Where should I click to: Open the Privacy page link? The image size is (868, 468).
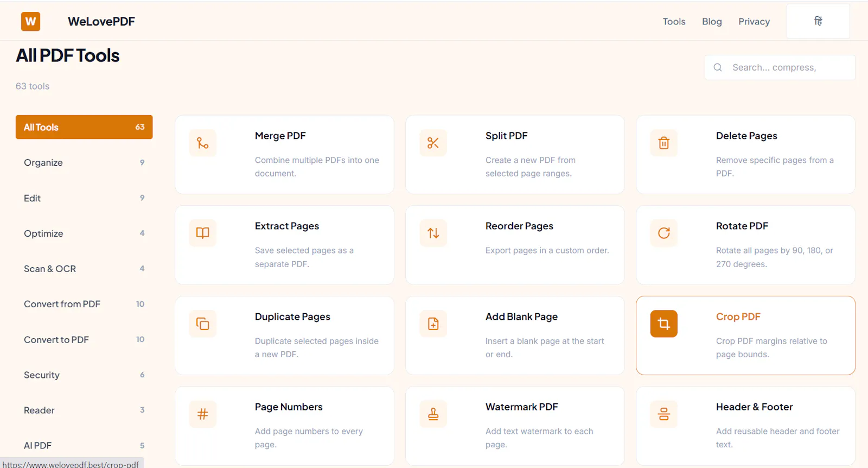tap(754, 22)
